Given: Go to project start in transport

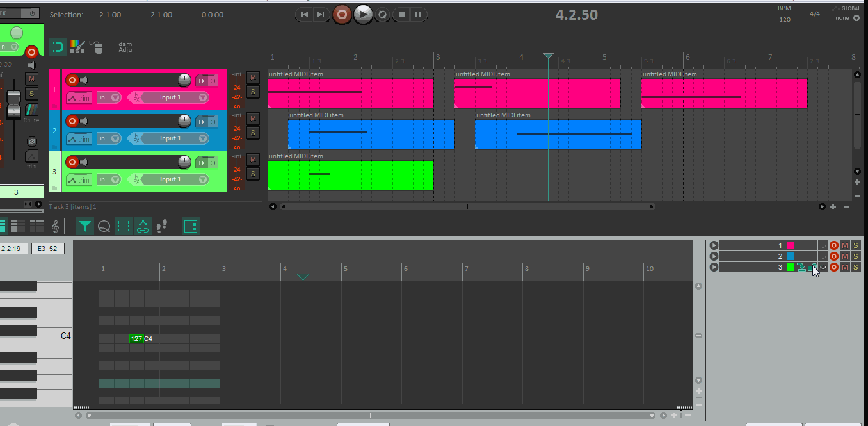Looking at the screenshot, I should click(305, 14).
